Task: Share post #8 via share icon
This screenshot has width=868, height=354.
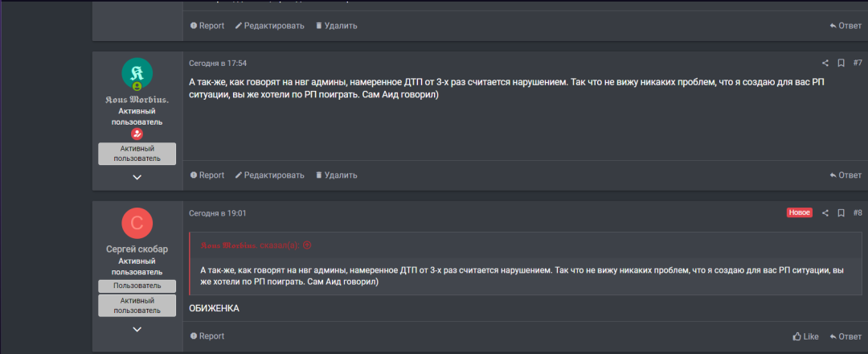Action: pos(825,213)
